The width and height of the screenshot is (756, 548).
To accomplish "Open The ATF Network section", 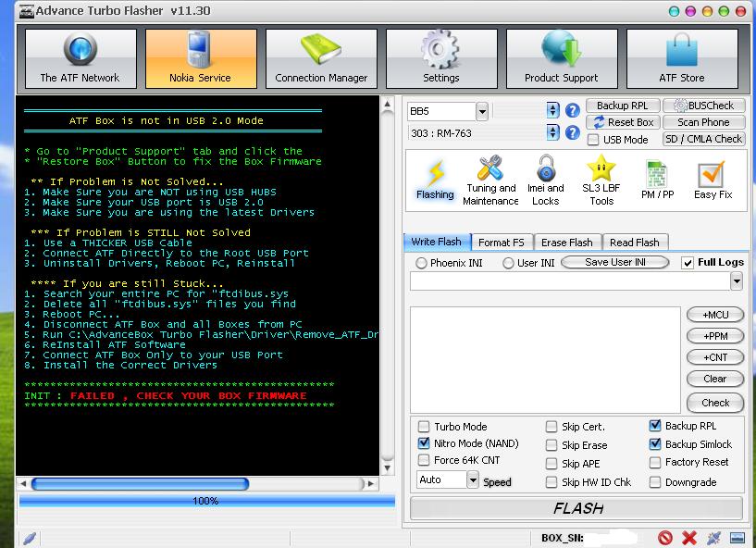I will (81, 58).
